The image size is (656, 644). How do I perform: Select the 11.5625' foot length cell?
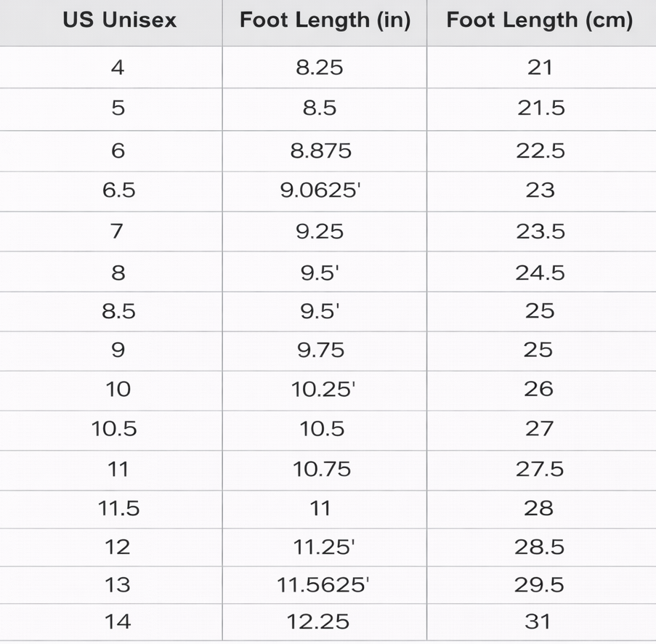click(323, 585)
